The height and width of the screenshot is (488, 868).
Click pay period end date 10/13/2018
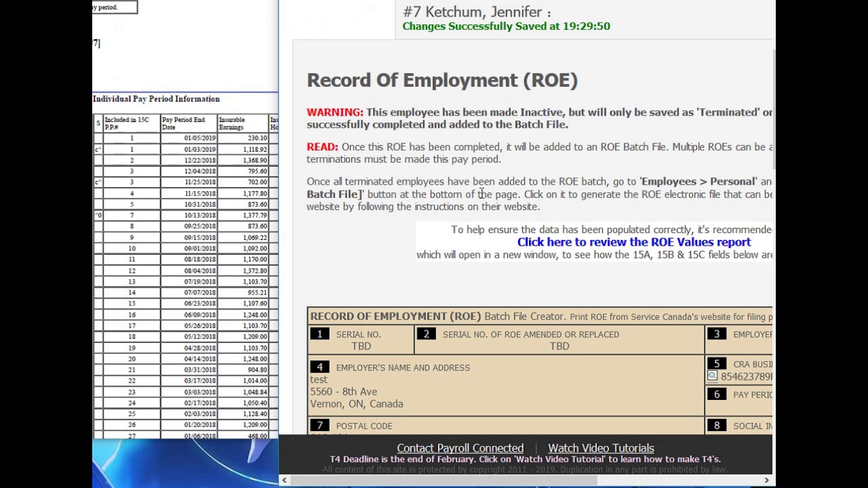[x=199, y=216]
